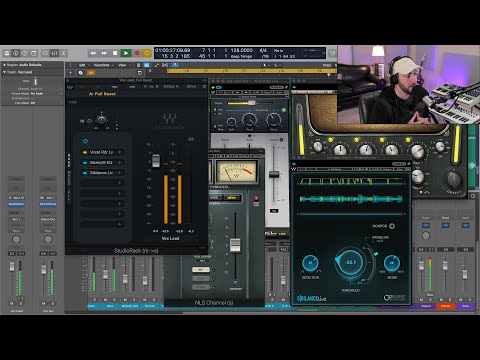
Task: Toggle the Monitor button in Sibilance Live
Action: click(392, 226)
